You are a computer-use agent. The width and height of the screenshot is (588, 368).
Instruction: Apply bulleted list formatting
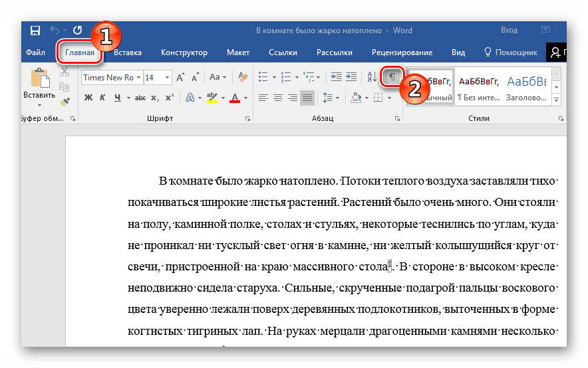[x=263, y=78]
